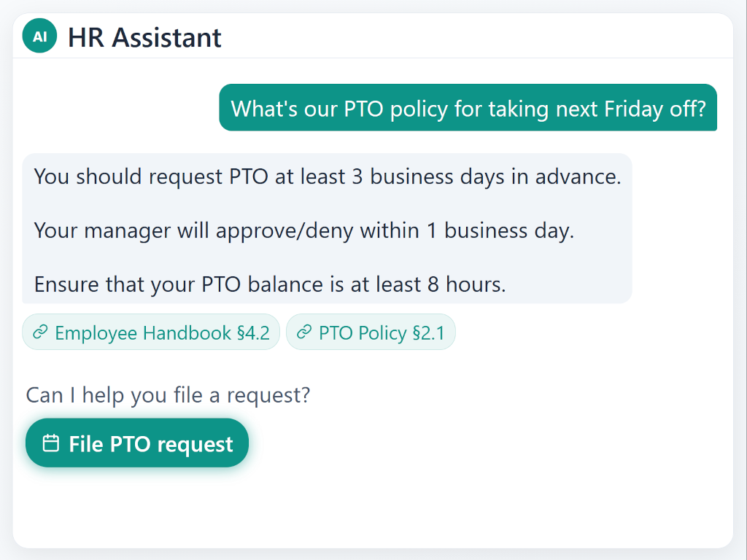This screenshot has height=560, width=747.
Task: Click the calendar icon on the PTO button
Action: pyautogui.click(x=50, y=443)
